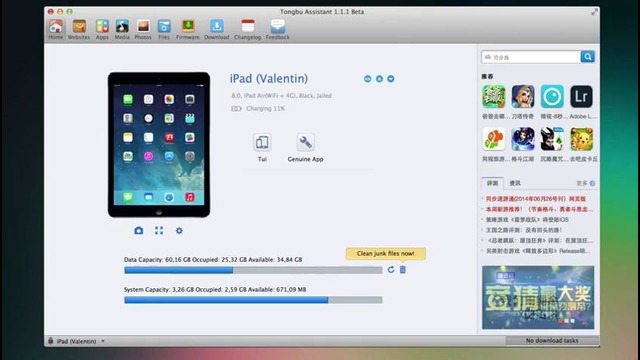Click the Clean junk files now tooltip
Screen dimensions: 640x360
tap(386, 253)
